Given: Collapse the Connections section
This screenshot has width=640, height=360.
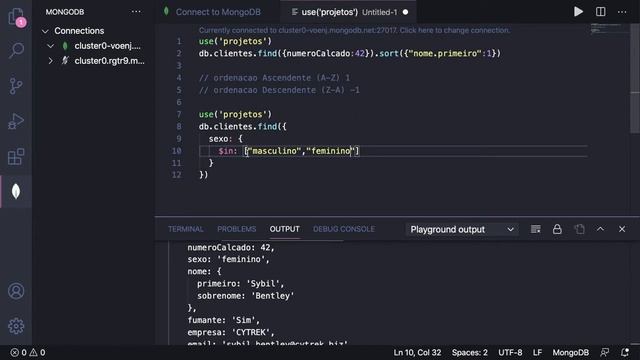Looking at the screenshot, I should 45,31.
